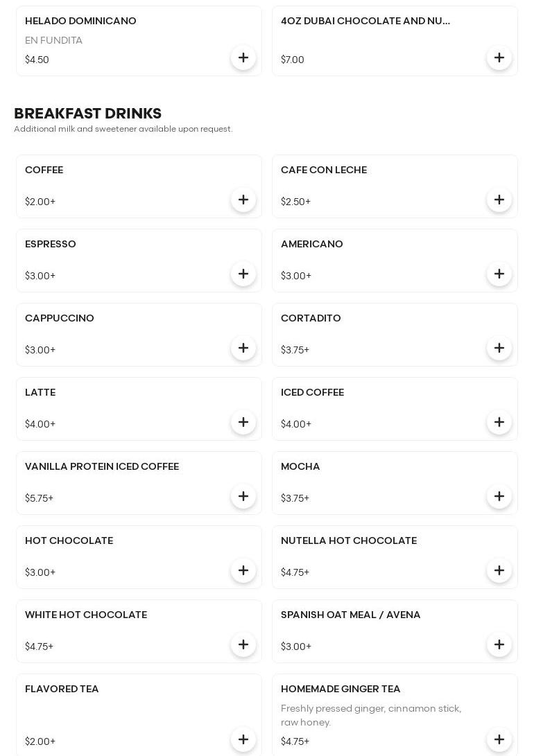Add White Hot Chocolate via plus
This screenshot has width=534, height=756.
(243, 645)
